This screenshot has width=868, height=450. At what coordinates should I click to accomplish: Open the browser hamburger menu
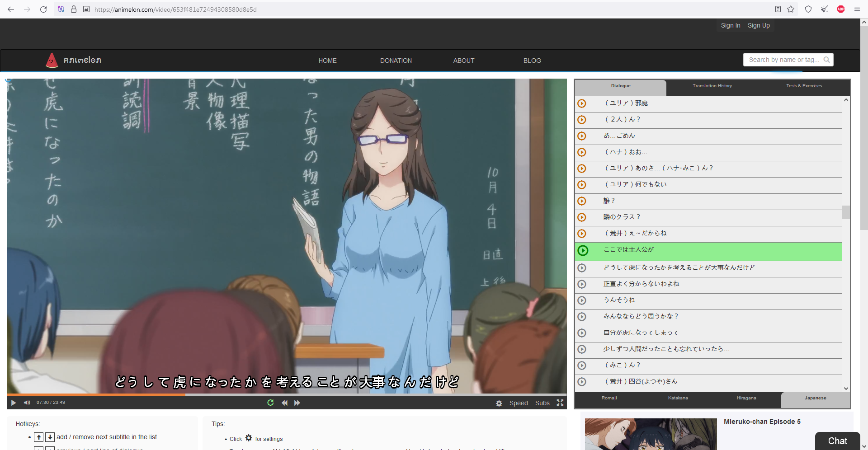tap(857, 9)
